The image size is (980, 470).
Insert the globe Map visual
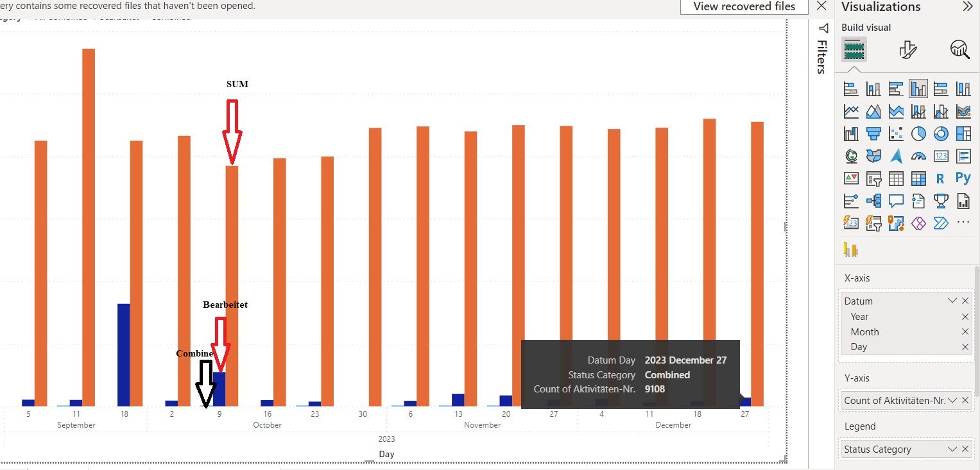pos(851,156)
